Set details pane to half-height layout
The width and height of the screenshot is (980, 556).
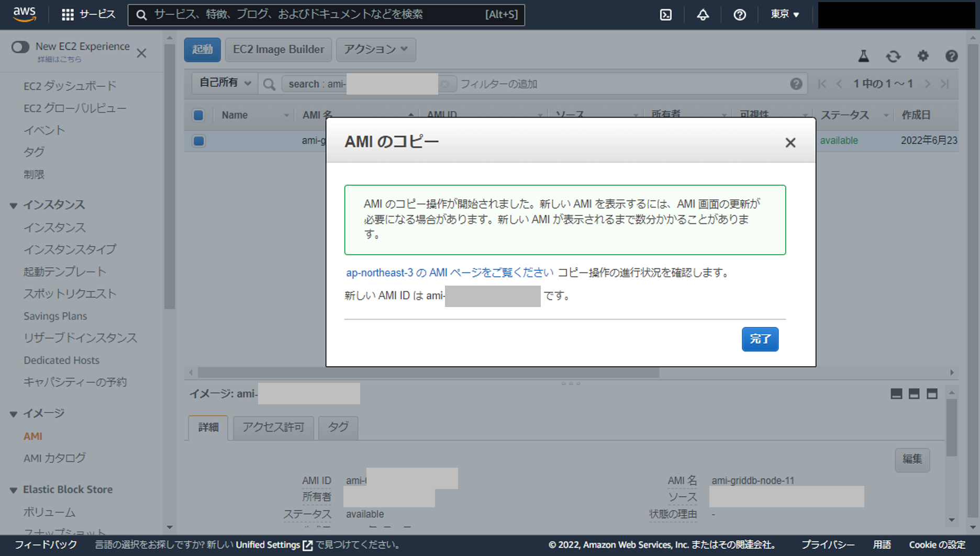coord(914,394)
